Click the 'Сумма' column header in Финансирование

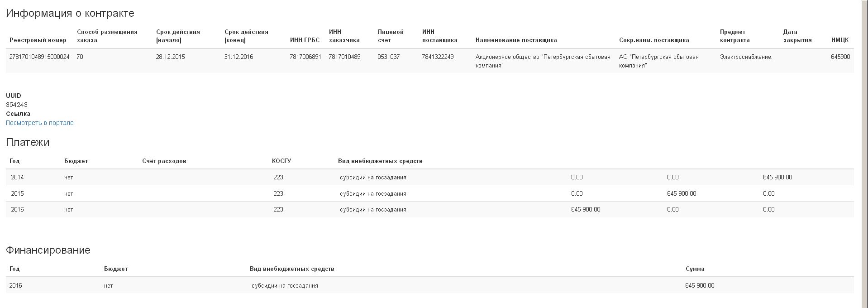pyautogui.click(x=695, y=269)
